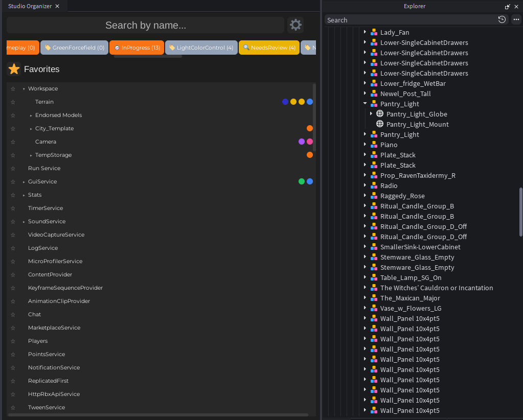Toggle favorite star for Players
This screenshot has width=523, height=420.
click(13, 341)
